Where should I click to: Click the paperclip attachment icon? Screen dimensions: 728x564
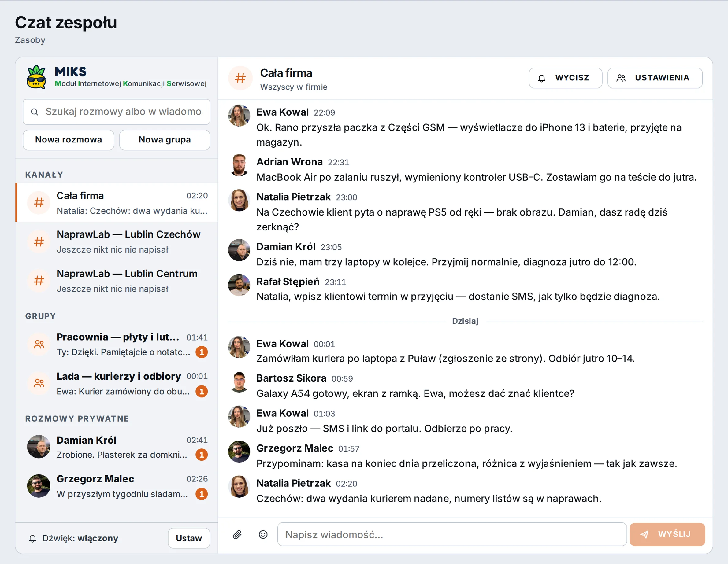(x=237, y=535)
